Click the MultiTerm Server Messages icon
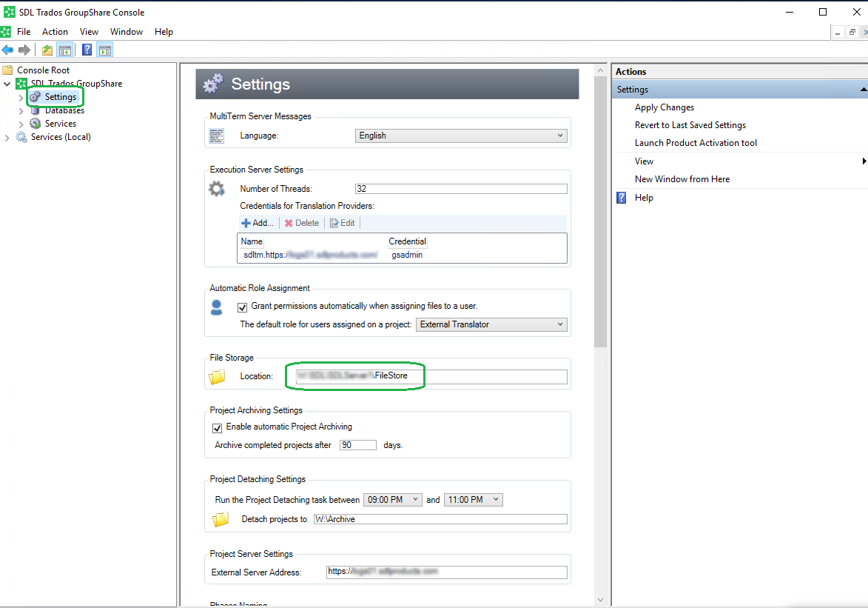This screenshot has height=608, width=868. tap(217, 136)
